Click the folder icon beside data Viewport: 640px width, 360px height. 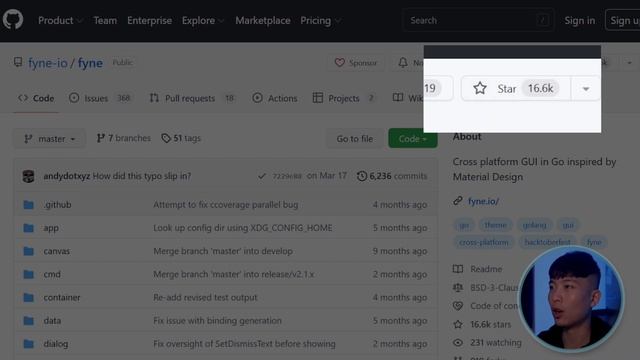(x=29, y=321)
